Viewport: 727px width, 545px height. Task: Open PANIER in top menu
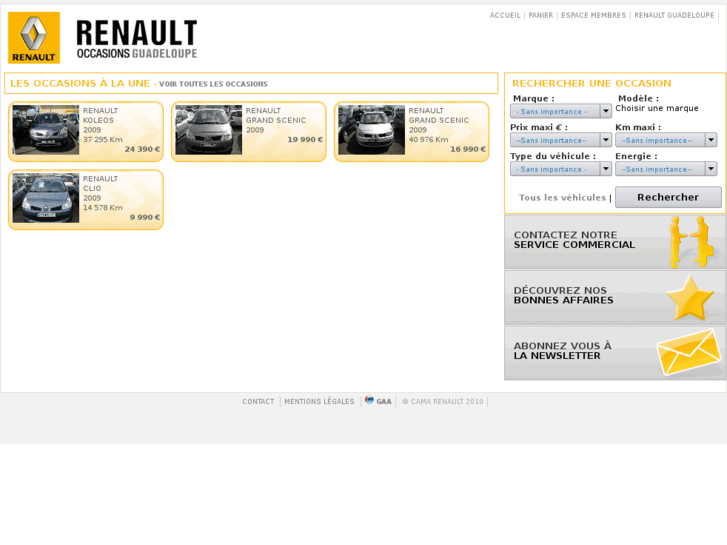[541, 15]
